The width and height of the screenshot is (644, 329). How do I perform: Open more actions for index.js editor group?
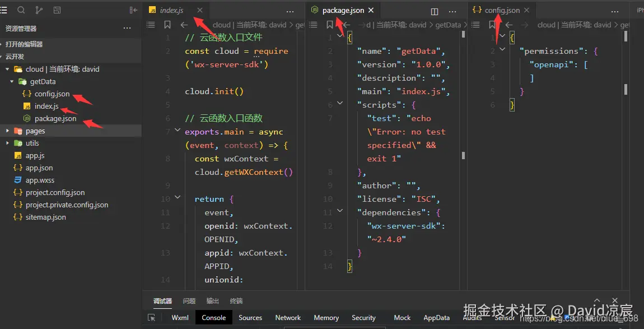290,12
